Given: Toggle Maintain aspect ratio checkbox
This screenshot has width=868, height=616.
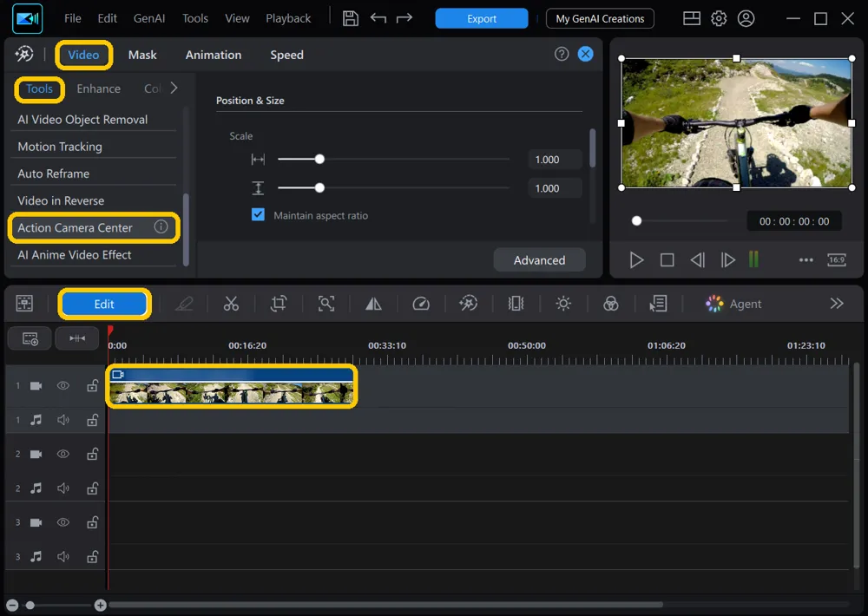Looking at the screenshot, I should [x=258, y=215].
